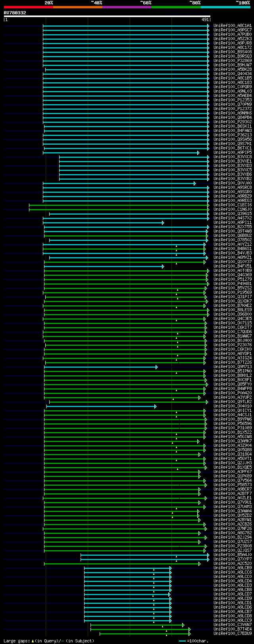Open hit UniRef100_A5BK28
Viewport: 254px width, 644px height.
point(233,70)
